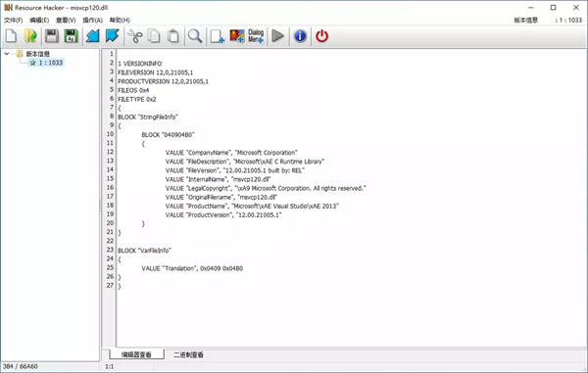Click the BLOCK "VarFileInfo" line

tap(144, 251)
